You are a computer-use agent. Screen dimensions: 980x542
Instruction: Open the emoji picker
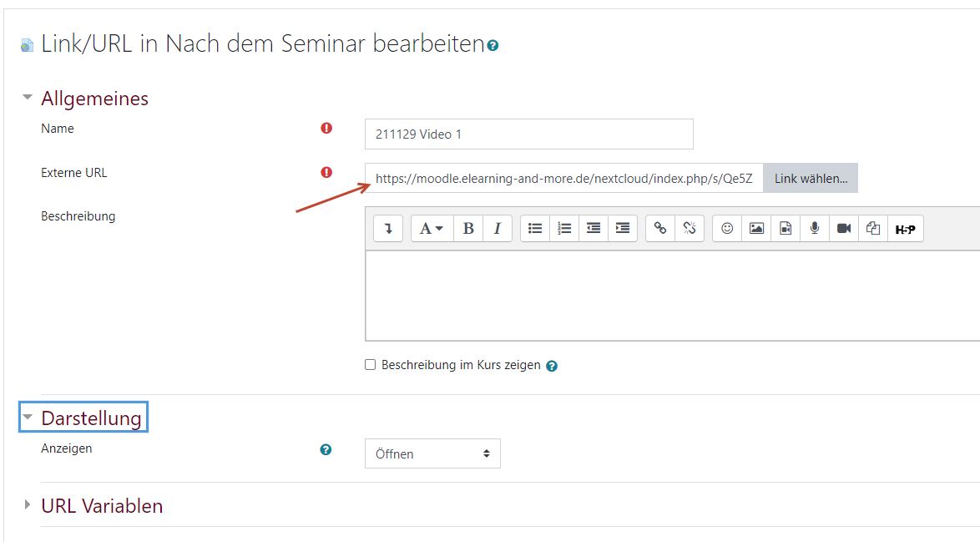tap(727, 228)
